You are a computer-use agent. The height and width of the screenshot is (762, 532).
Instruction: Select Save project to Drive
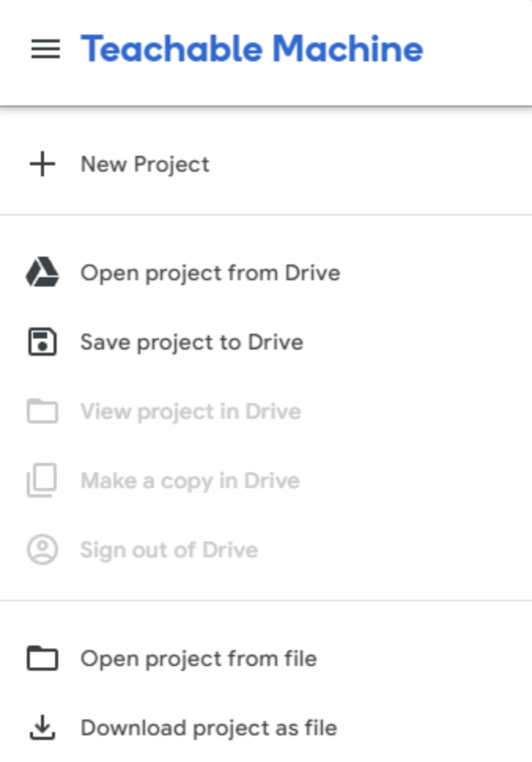tap(191, 342)
